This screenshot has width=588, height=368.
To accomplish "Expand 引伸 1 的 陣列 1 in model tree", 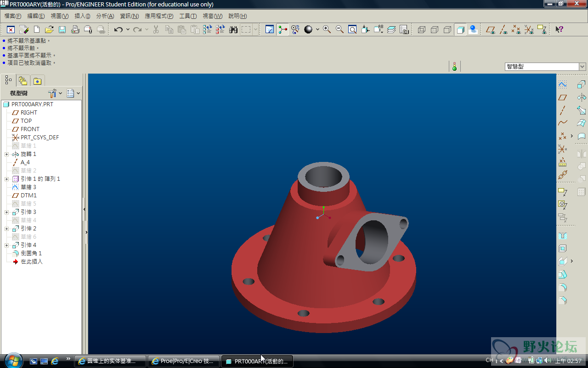I will coord(7,179).
